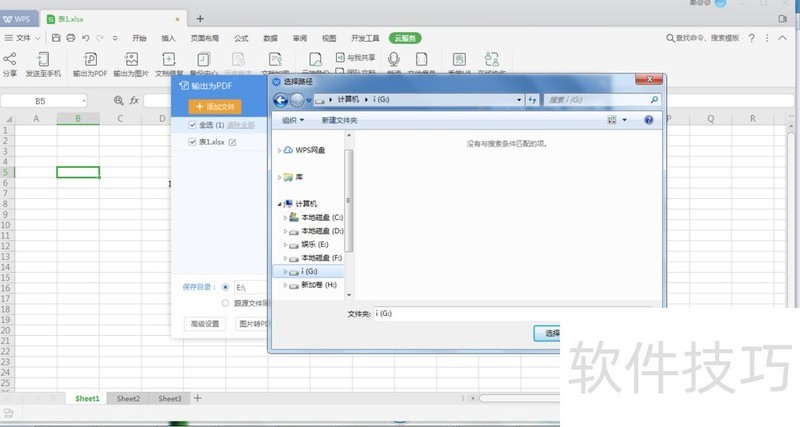Click column B header in spreadsheet
Viewport: 800px width, 427px height.
pyautogui.click(x=78, y=118)
